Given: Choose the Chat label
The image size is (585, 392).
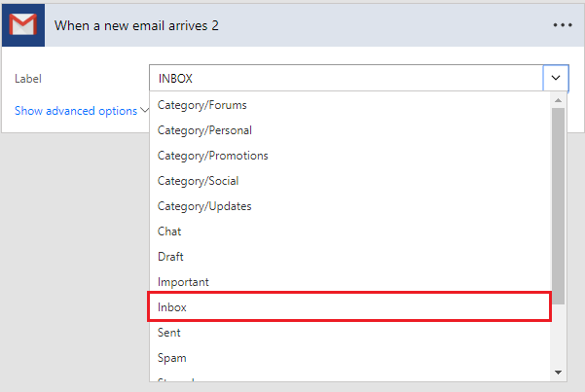Looking at the screenshot, I should click(x=169, y=232).
